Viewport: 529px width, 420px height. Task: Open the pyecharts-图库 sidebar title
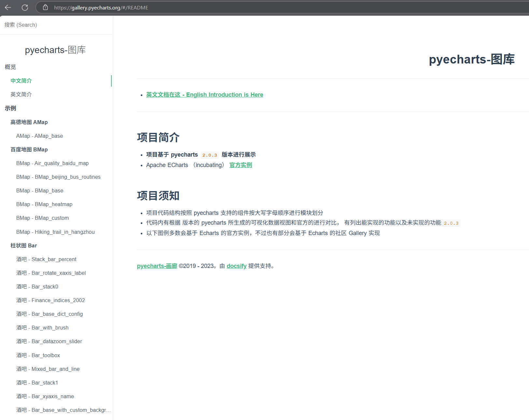[55, 50]
